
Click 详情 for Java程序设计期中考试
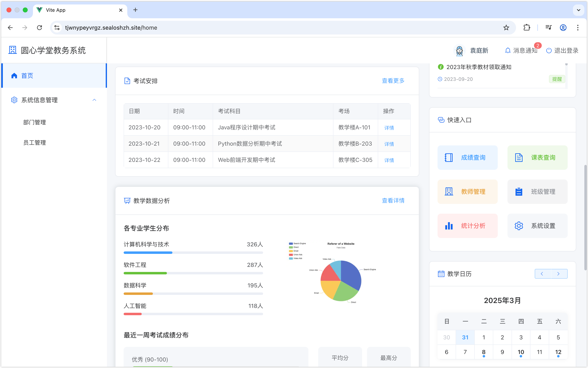389,128
